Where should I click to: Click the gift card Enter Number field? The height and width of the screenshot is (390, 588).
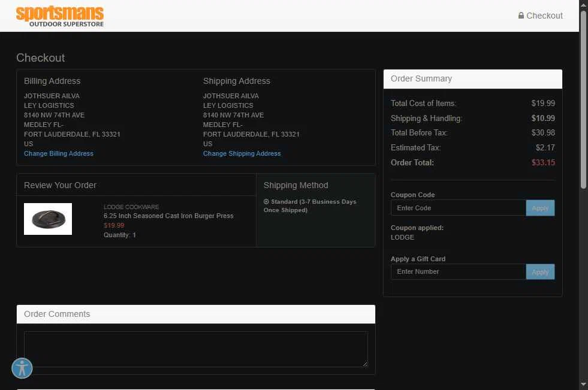459,271
